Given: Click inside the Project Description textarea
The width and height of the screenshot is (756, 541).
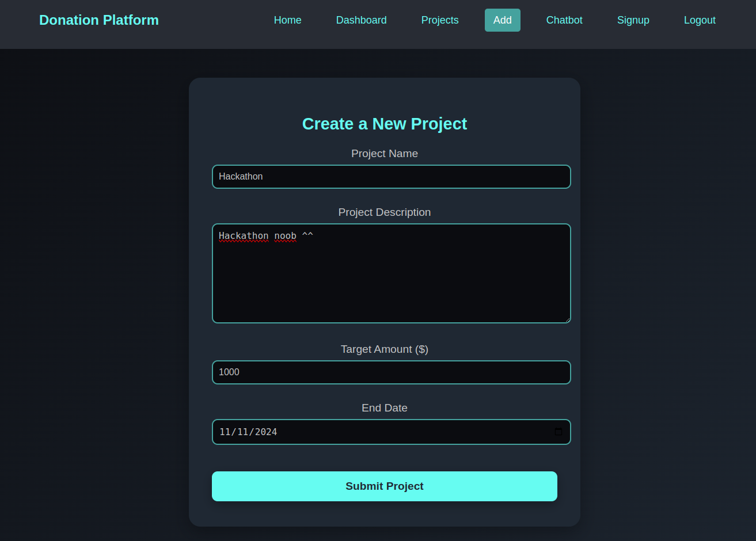Looking at the screenshot, I should (391, 273).
